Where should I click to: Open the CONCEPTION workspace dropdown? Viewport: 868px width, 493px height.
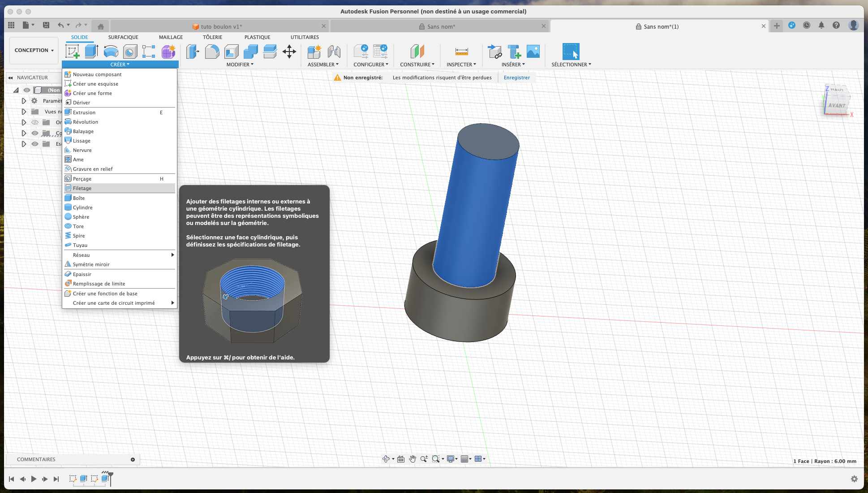click(34, 50)
